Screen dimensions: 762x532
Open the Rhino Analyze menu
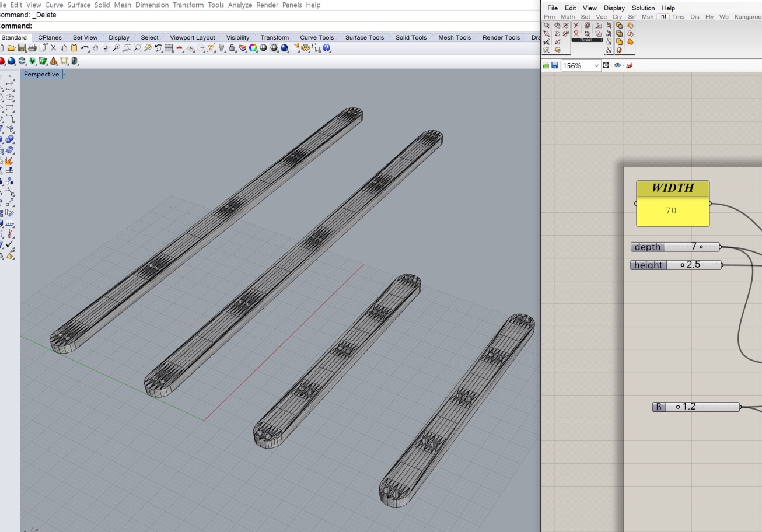point(240,5)
